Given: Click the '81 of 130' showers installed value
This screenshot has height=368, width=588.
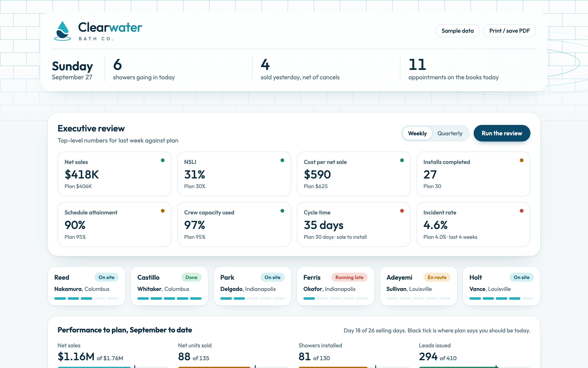Looking at the screenshot, I should (314, 357).
